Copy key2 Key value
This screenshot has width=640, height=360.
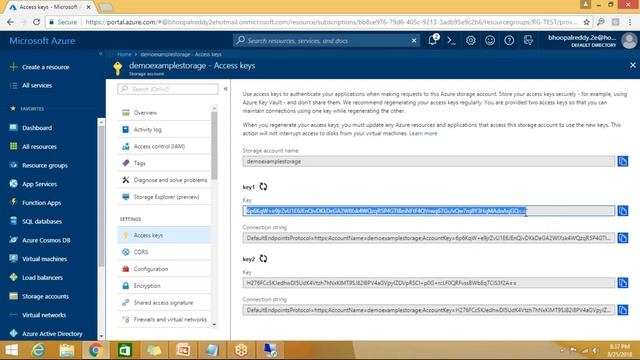622,282
